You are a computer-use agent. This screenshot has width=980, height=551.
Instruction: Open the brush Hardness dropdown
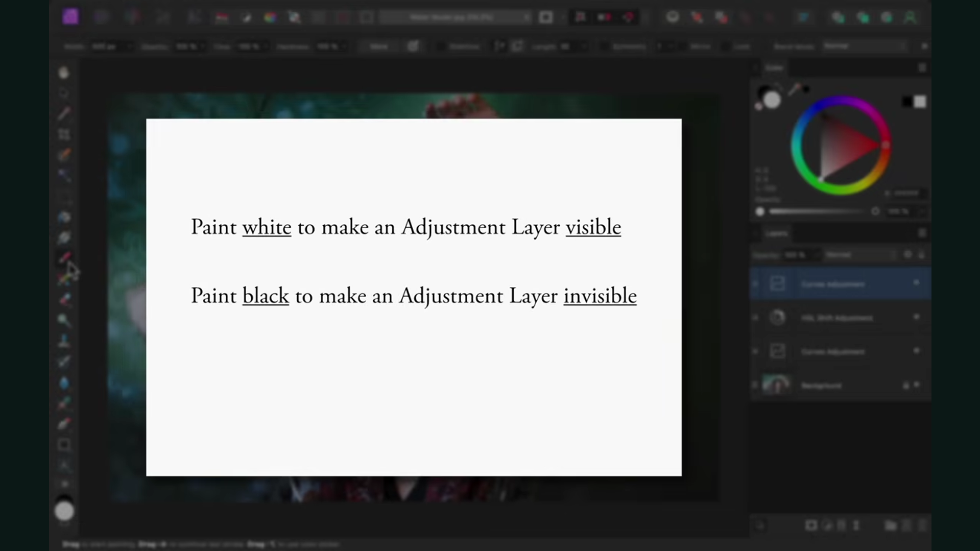tap(344, 46)
